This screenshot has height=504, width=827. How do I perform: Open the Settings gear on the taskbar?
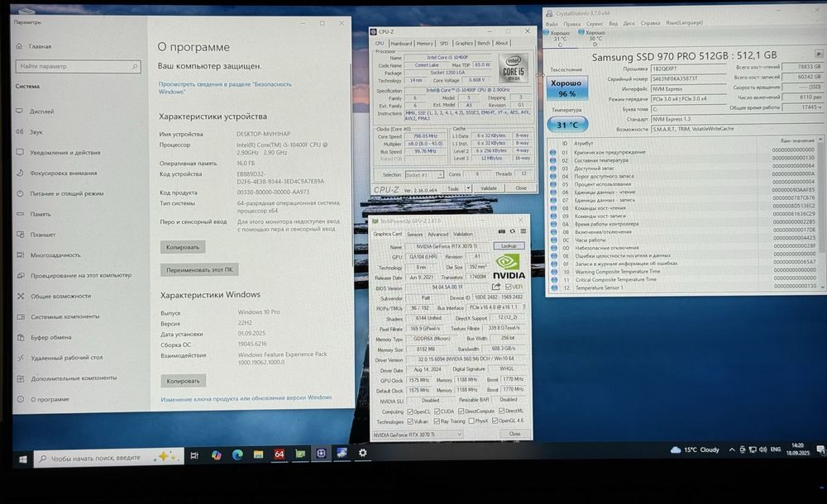tap(363, 452)
